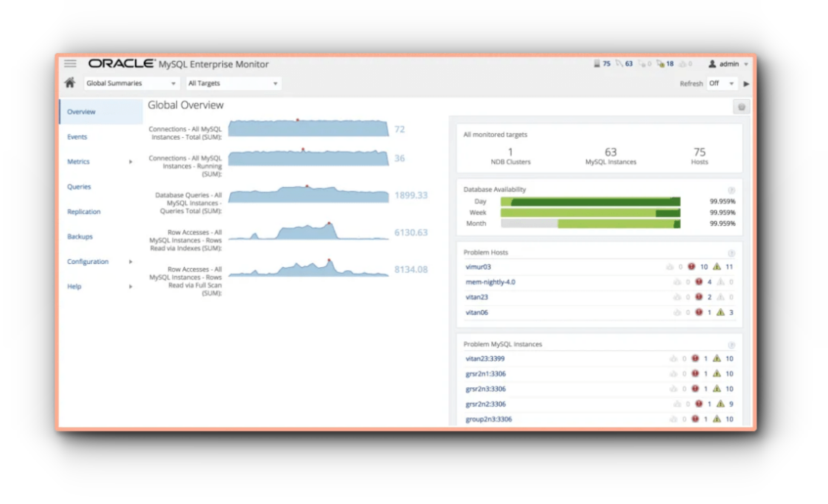The width and height of the screenshot is (828, 504).
Task: Click the critical alert icon for host vitan23
Action: point(699,297)
